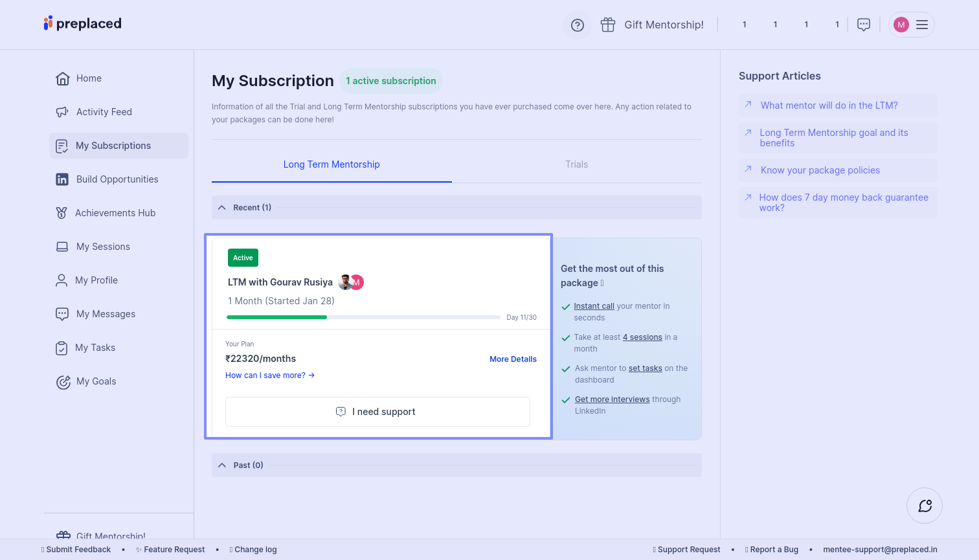Click How can I save more link
This screenshot has height=560, width=979.
click(269, 375)
